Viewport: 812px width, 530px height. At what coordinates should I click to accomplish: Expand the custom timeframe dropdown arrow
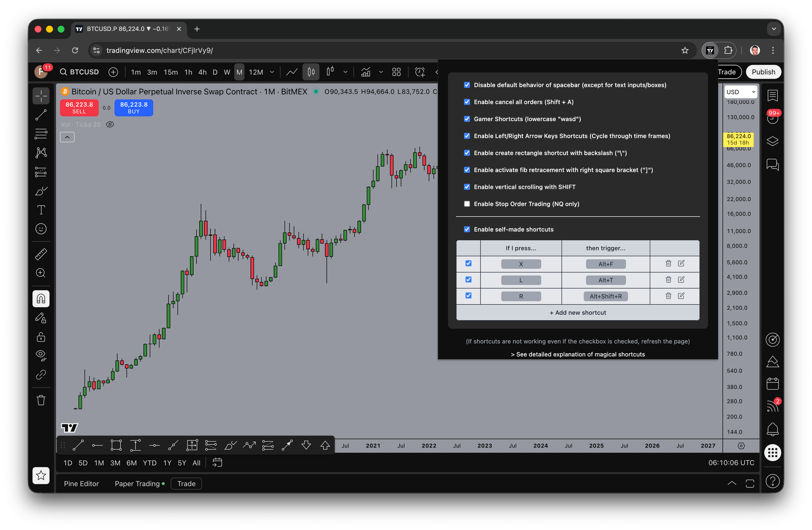(x=272, y=72)
